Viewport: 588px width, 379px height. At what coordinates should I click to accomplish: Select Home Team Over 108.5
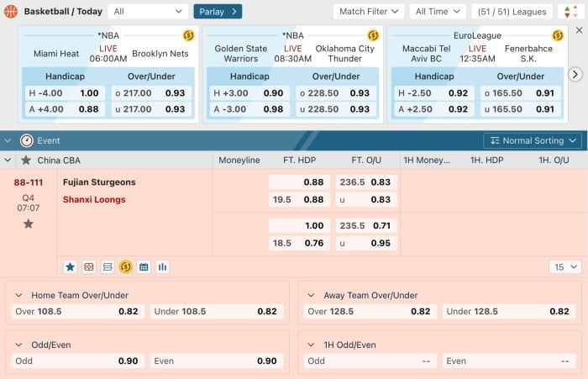[77, 312]
